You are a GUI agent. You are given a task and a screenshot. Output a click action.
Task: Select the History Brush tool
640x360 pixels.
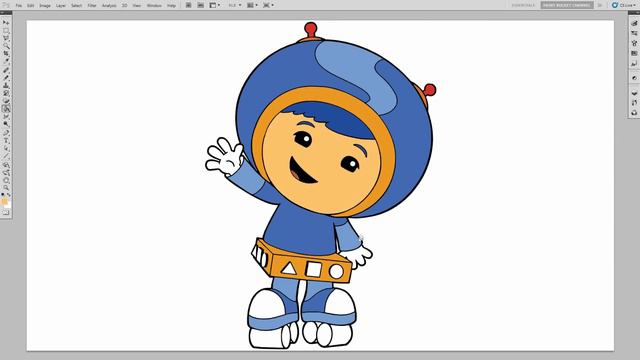[x=6, y=93]
